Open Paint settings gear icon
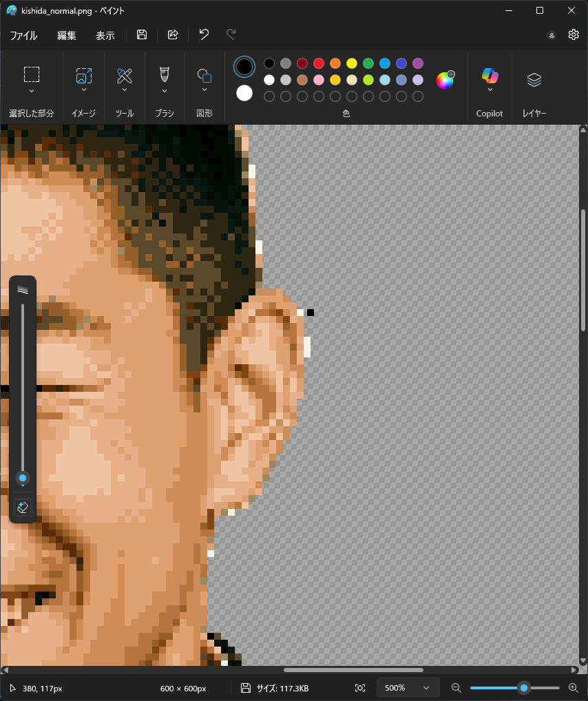 pyautogui.click(x=573, y=34)
